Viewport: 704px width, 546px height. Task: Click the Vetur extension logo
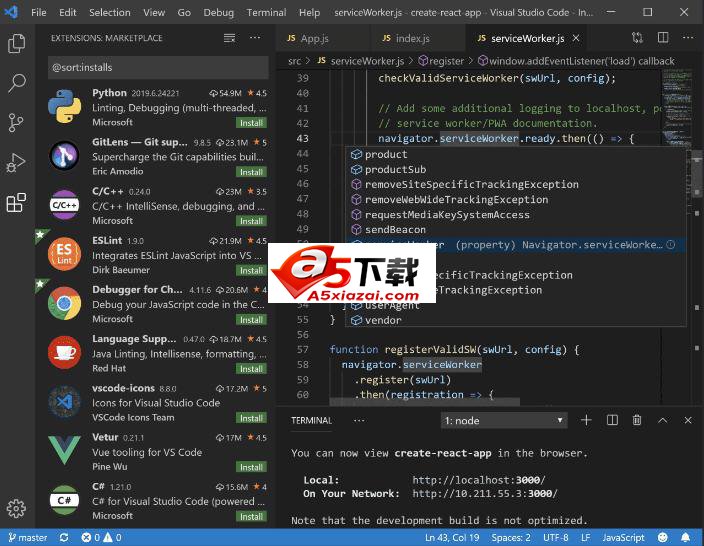click(64, 449)
